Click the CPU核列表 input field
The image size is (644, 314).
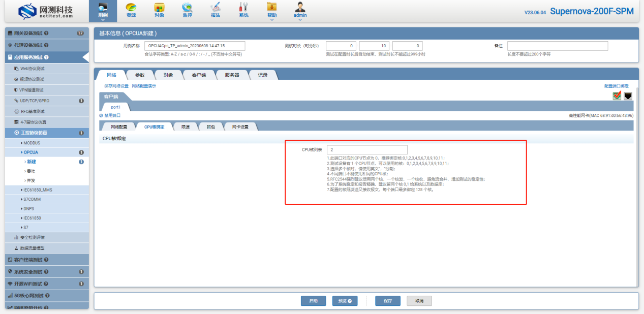pyautogui.click(x=367, y=150)
